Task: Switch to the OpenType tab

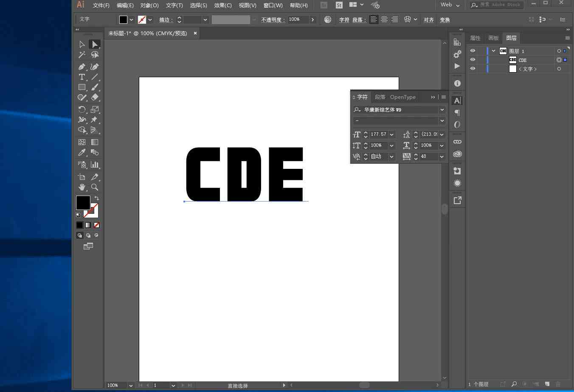Action: (x=403, y=97)
